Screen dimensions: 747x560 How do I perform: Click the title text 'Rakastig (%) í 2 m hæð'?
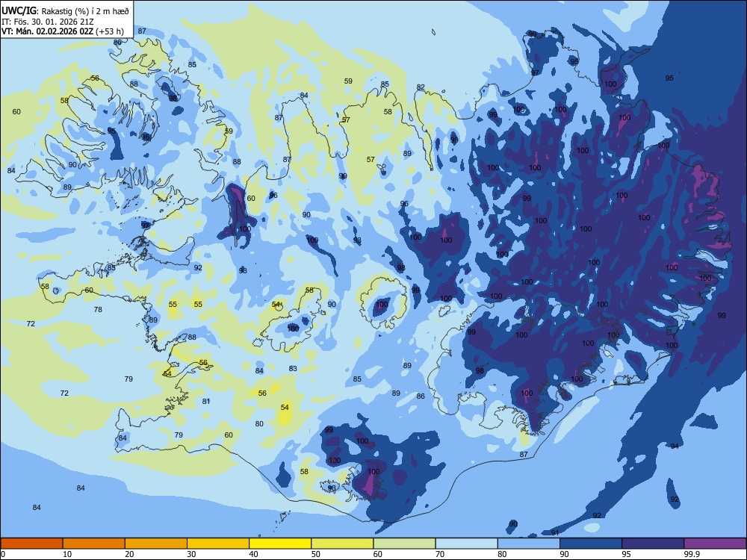(85, 11)
